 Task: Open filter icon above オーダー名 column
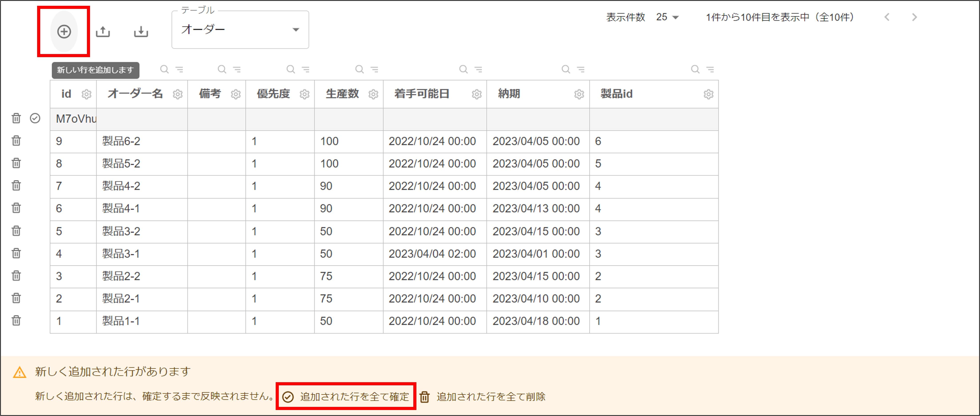point(179,69)
